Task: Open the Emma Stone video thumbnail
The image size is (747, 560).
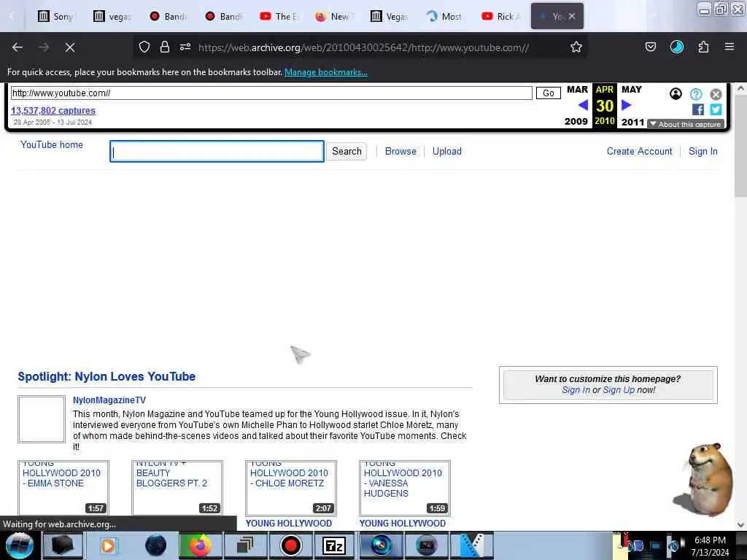Action: (x=63, y=488)
